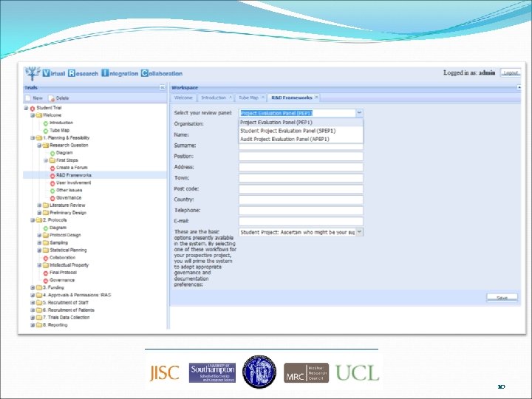Click green icon next to Other Issues
The height and width of the screenshot is (399, 532).
[52, 191]
